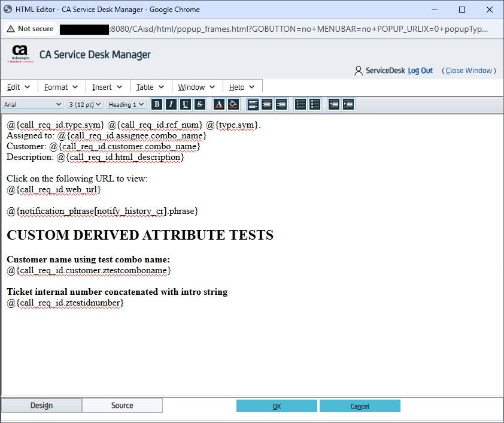Click the Log Out link
This screenshot has width=504, height=423.
click(x=420, y=71)
